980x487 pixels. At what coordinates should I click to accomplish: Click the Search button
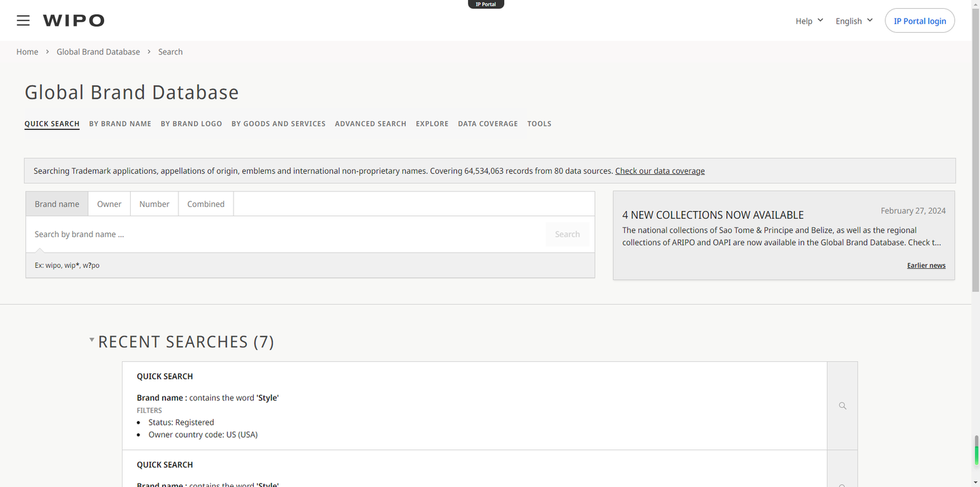pyautogui.click(x=567, y=234)
